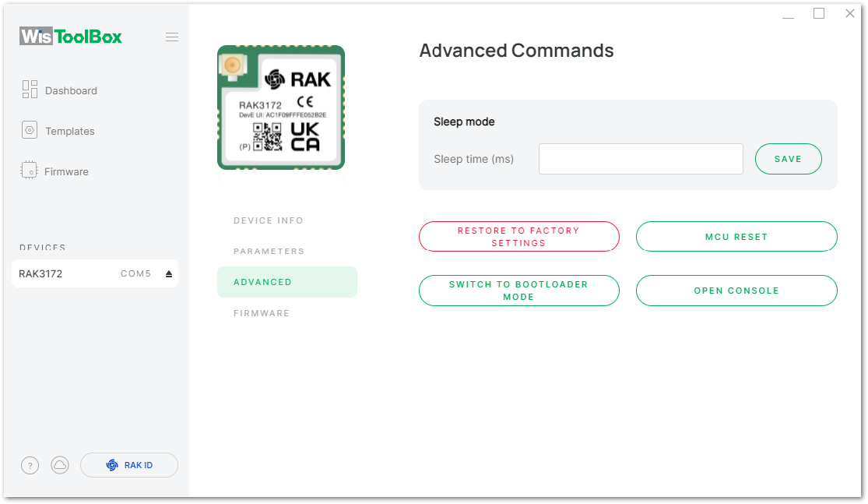This screenshot has height=504, width=868.
Task: Open Firmware in the left sidebar
Action: 54,171
